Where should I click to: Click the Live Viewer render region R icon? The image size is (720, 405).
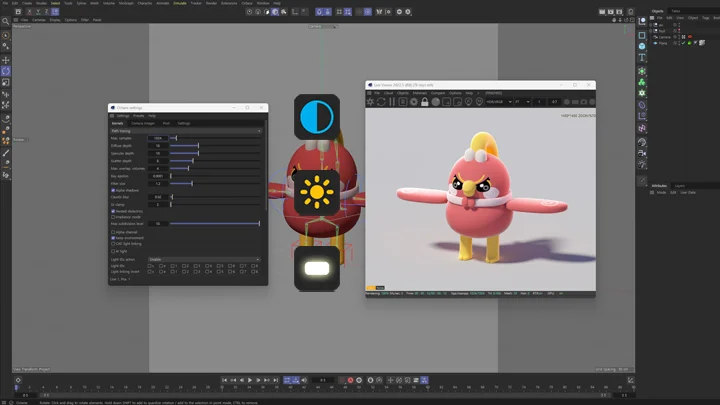[403, 102]
